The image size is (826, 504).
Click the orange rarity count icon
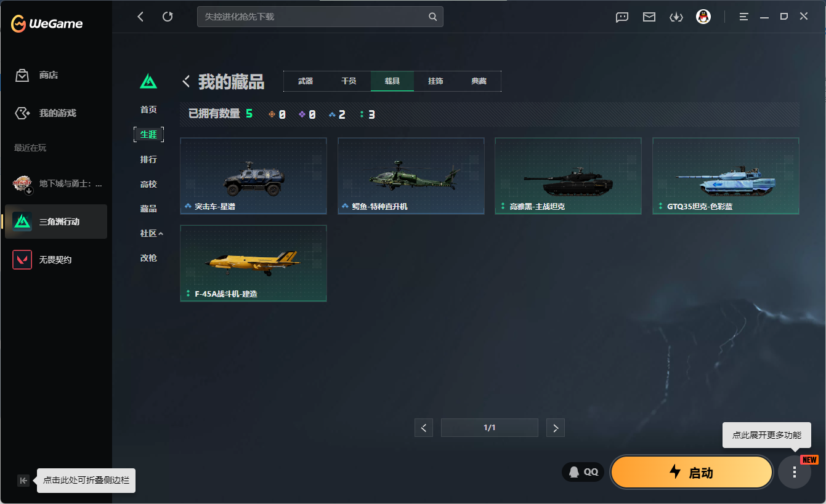coord(272,114)
